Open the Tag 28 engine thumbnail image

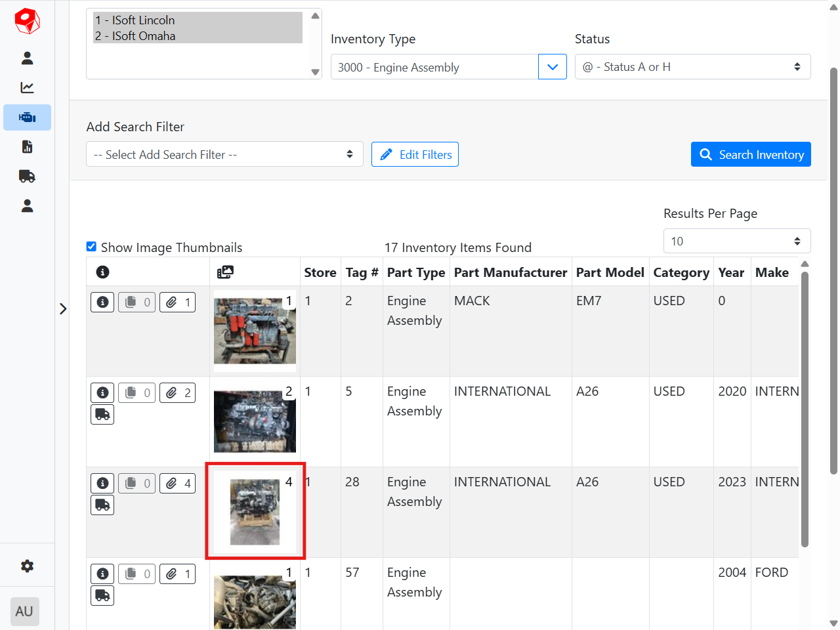pyautogui.click(x=255, y=512)
